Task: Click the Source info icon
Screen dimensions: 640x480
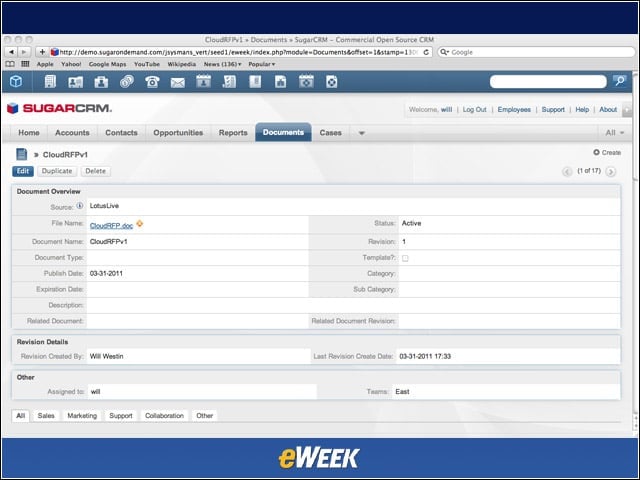Action: pyautogui.click(x=80, y=206)
